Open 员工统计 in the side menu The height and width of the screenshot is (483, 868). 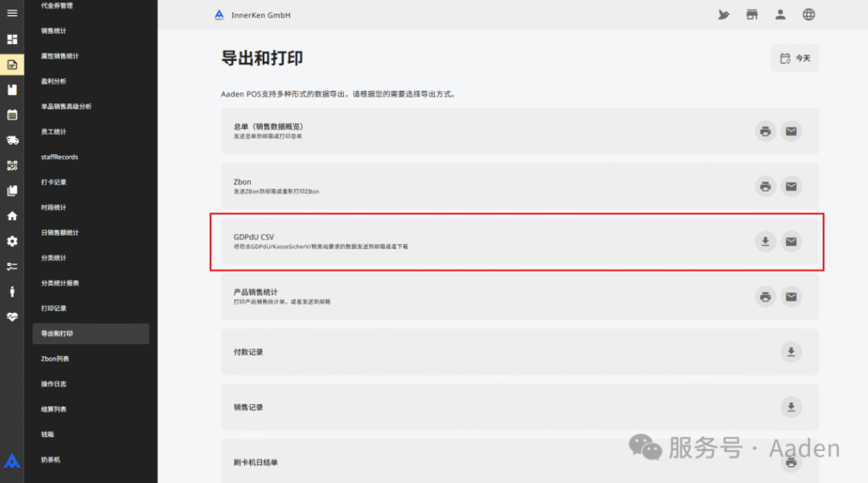53,131
